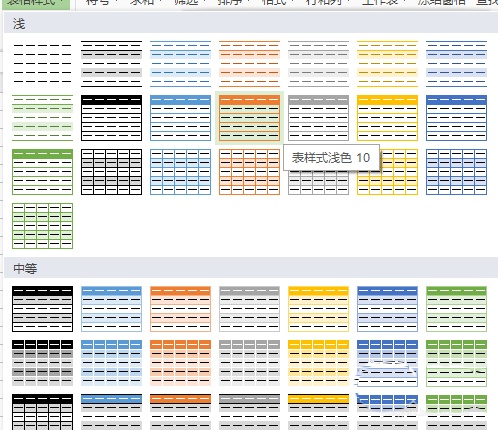This screenshot has width=498, height=430.
Task: Apply light style with solid green header
Action: tap(42, 172)
